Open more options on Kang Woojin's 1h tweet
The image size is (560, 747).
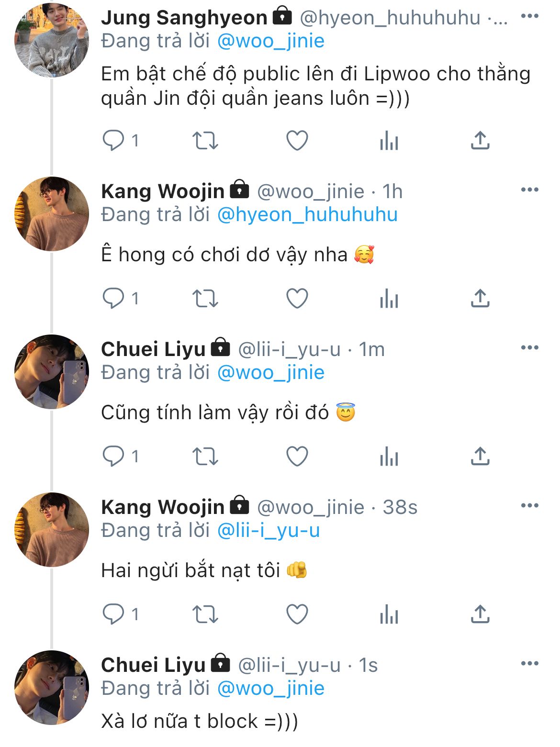[529, 190]
